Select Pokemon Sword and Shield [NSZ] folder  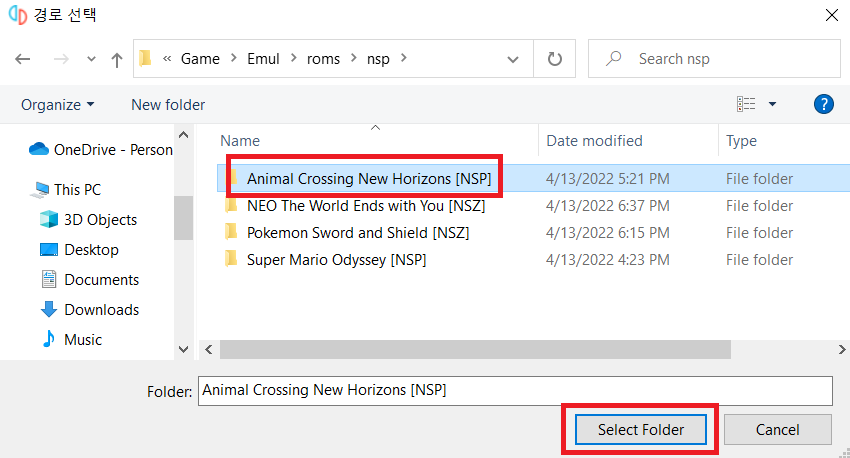[x=358, y=233]
